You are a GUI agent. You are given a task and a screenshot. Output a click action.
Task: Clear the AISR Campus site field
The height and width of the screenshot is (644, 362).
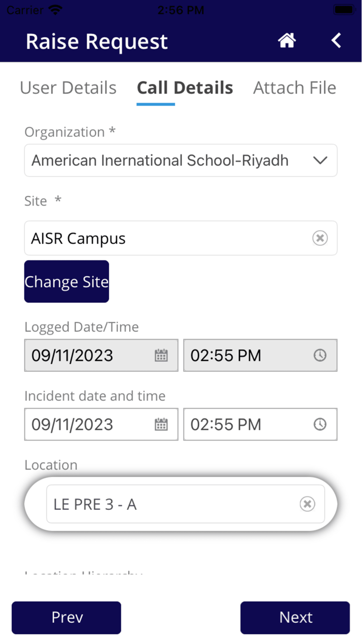[x=320, y=238]
